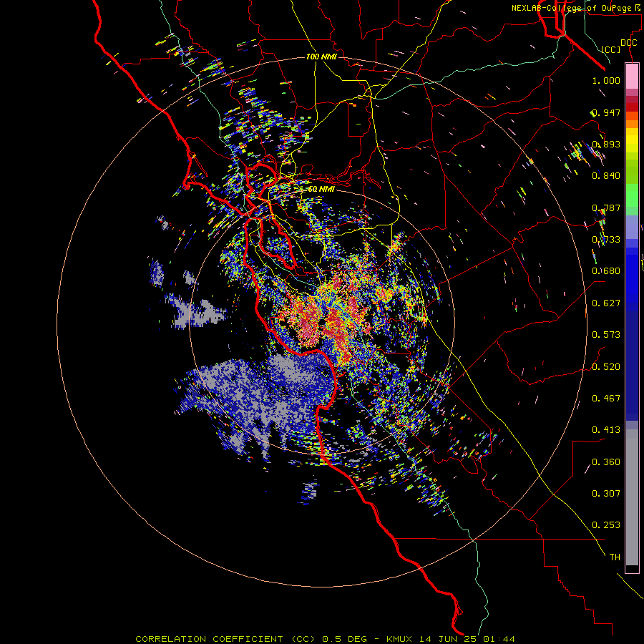
Task: Click the 100 NMI range ring label
Action: [x=321, y=57]
